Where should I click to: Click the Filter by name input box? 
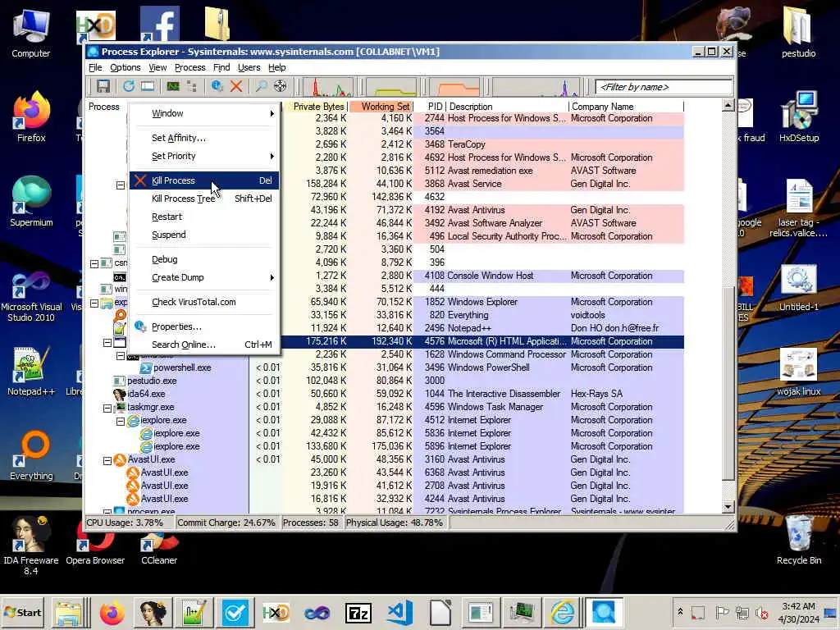664,87
